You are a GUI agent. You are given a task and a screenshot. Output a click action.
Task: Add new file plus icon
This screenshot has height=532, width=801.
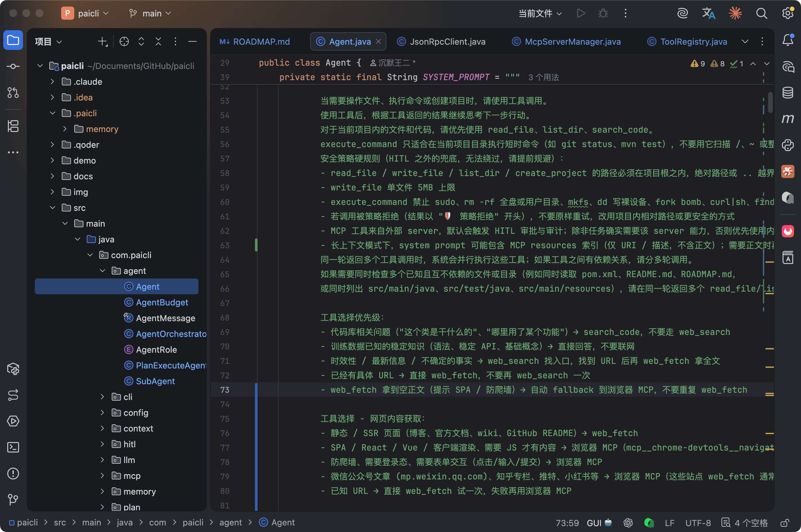[103, 41]
